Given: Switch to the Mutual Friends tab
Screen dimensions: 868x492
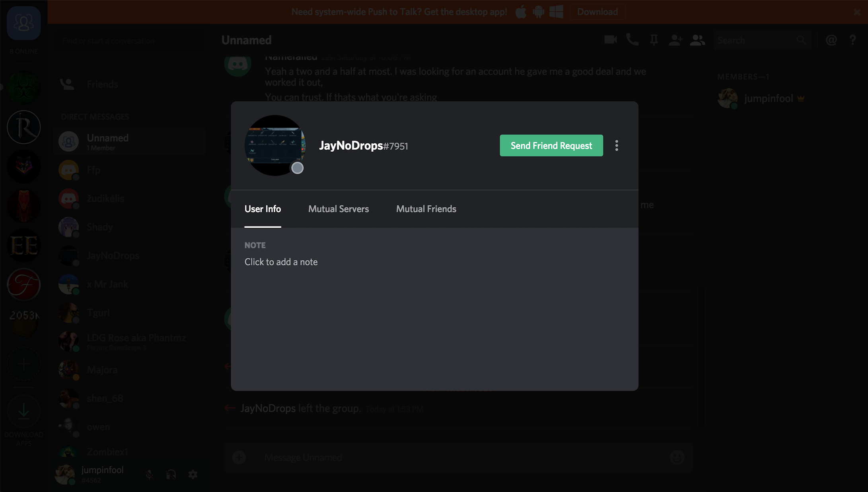Looking at the screenshot, I should (426, 209).
